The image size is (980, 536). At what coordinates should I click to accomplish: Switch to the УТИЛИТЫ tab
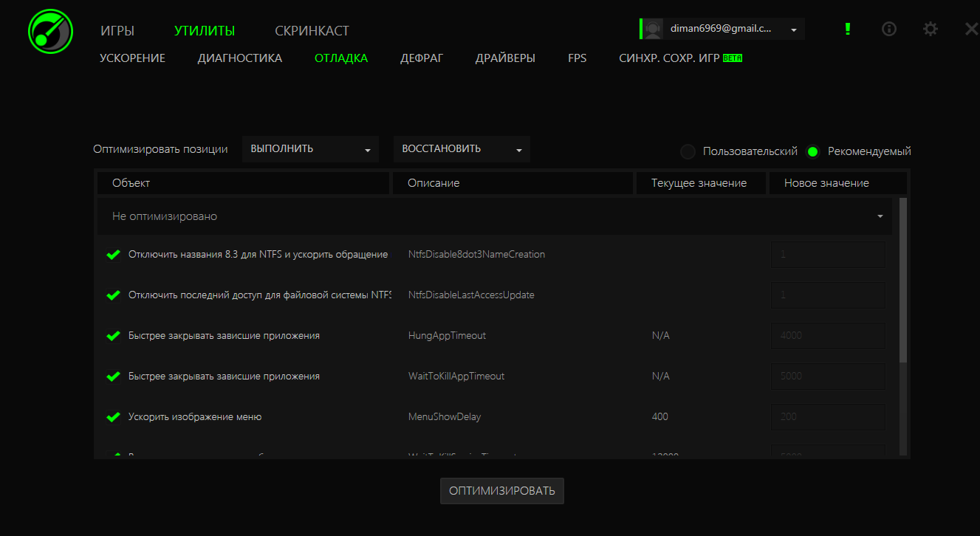(205, 31)
